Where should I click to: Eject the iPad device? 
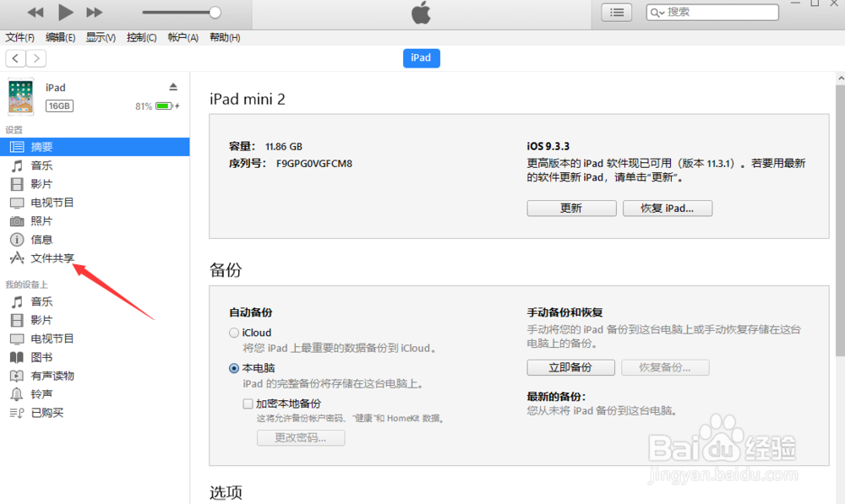173,87
